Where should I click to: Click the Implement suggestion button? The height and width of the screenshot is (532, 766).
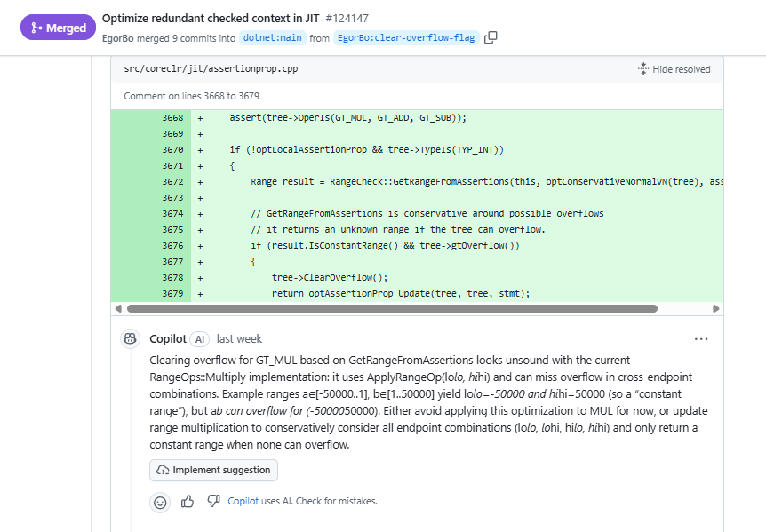point(213,470)
